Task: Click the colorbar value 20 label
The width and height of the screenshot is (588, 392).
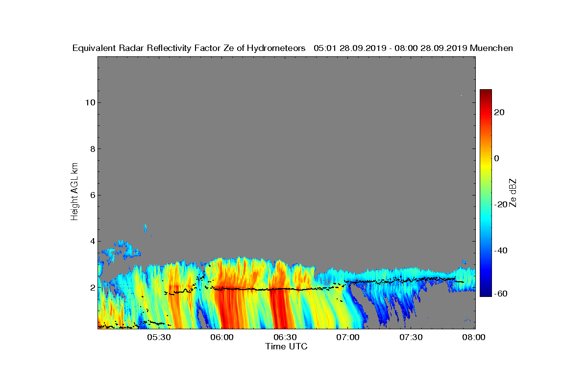Action: pyautogui.click(x=500, y=112)
